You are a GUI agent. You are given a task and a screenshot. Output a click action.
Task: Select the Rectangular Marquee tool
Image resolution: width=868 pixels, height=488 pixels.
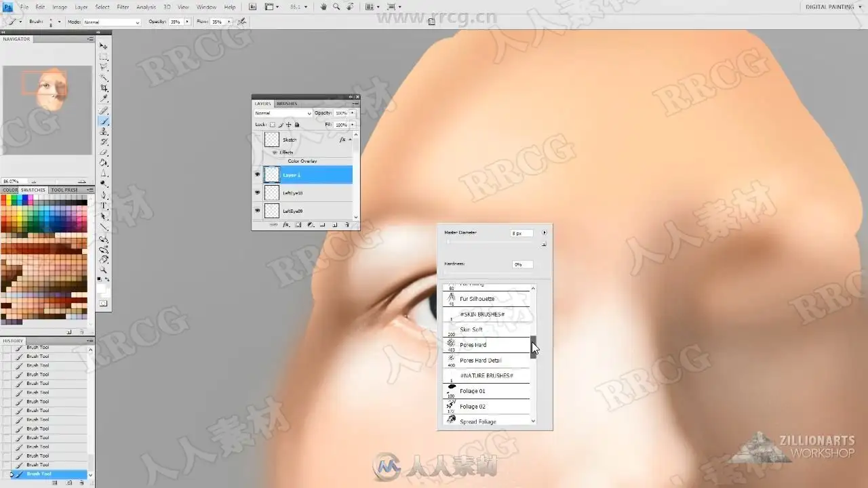tap(104, 56)
